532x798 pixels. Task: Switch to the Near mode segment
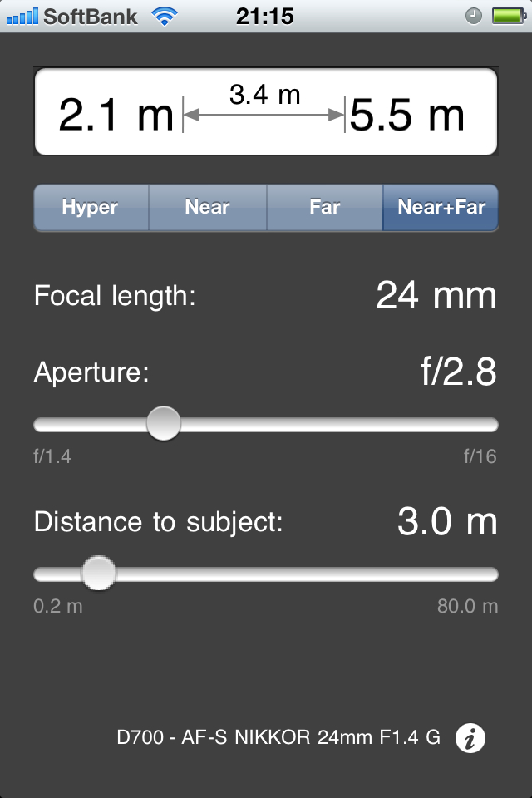click(x=207, y=207)
